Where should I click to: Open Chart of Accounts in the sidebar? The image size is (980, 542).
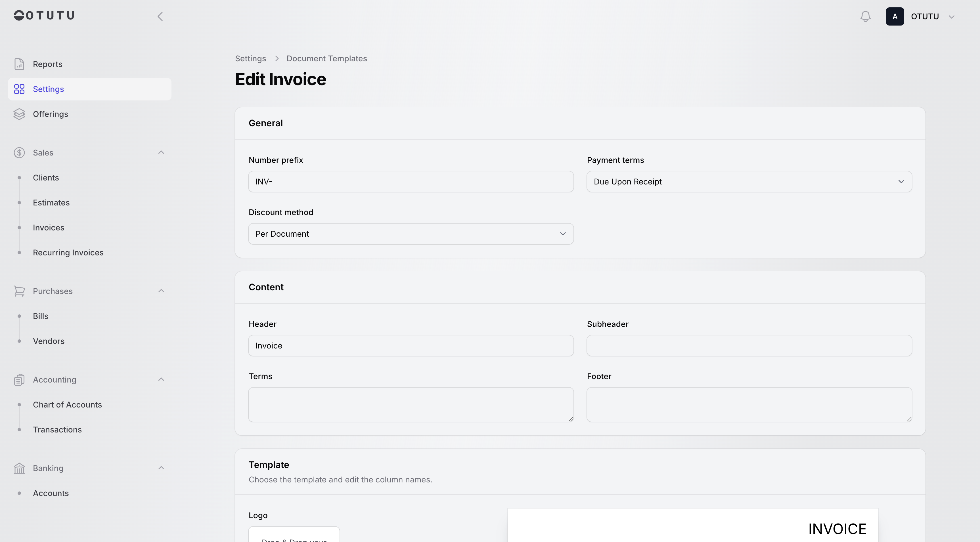click(67, 405)
